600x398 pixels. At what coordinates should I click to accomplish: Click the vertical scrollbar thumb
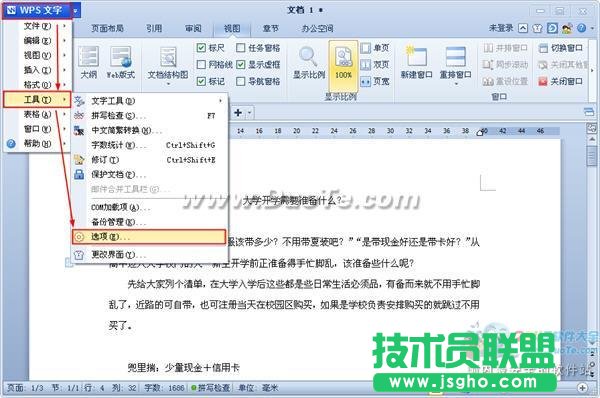click(592, 155)
